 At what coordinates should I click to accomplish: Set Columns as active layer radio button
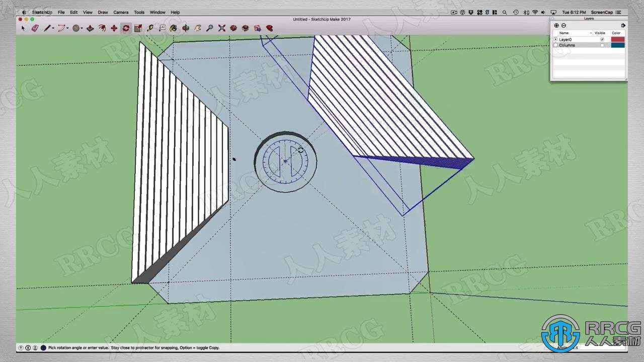(x=555, y=45)
